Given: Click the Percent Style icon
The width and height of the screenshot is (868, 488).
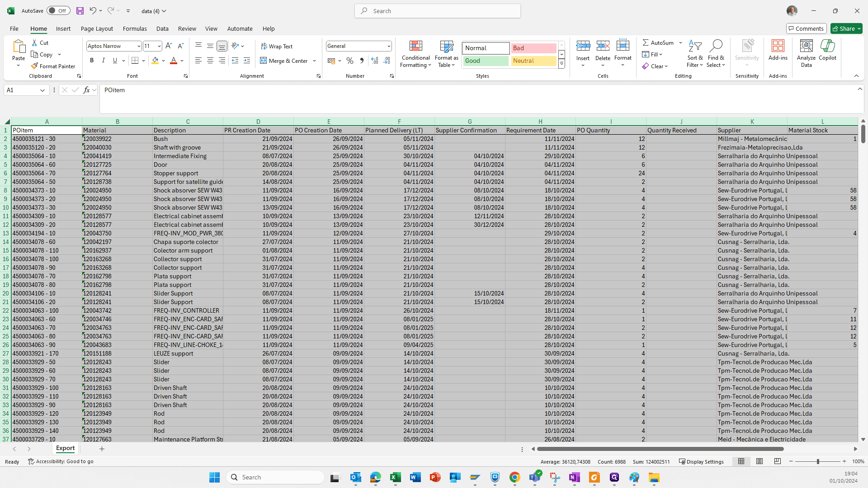Looking at the screenshot, I should pyautogui.click(x=349, y=61).
